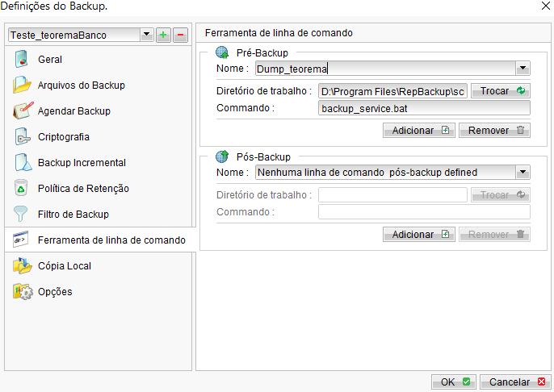
Task: Close the Definições do Backup window
Action: pos(545,6)
